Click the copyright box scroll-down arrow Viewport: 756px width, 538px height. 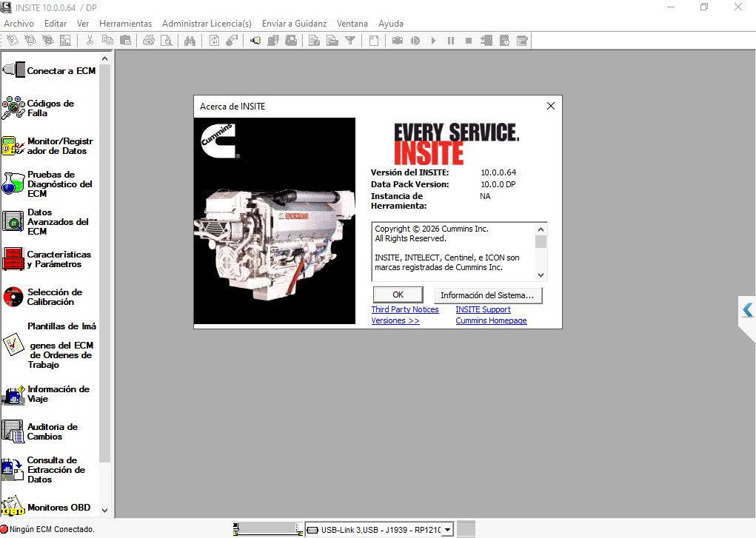541,275
